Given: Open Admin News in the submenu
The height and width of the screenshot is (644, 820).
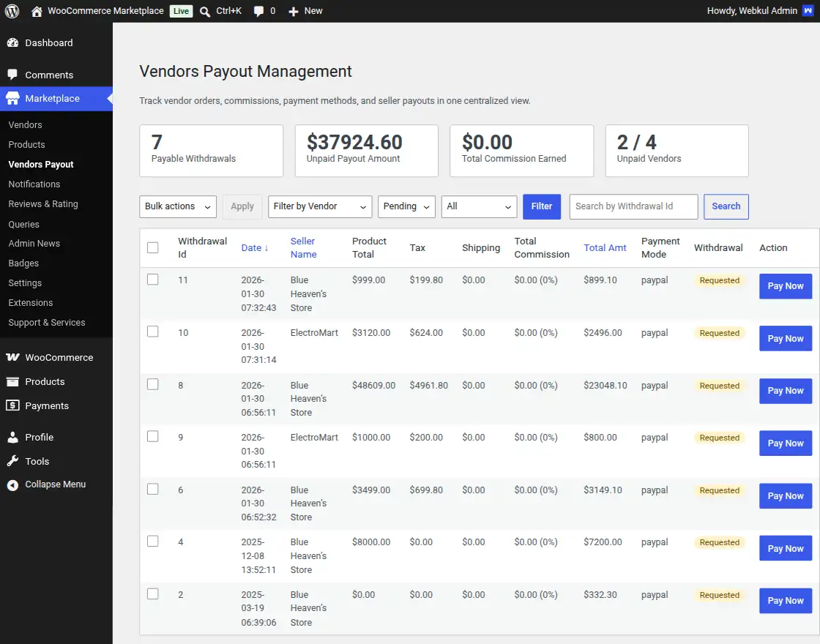Looking at the screenshot, I should 34,244.
